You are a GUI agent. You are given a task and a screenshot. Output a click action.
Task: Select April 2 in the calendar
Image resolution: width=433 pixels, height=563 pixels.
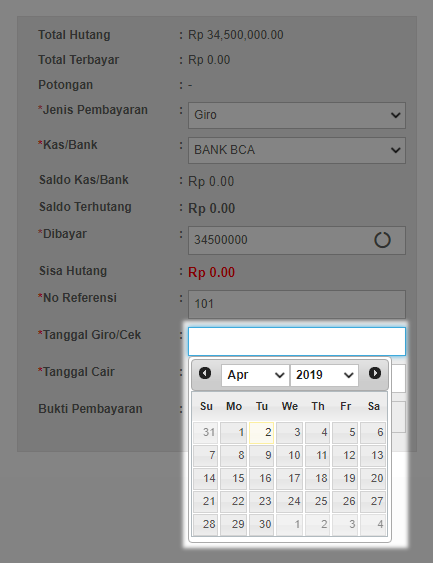[261, 433]
